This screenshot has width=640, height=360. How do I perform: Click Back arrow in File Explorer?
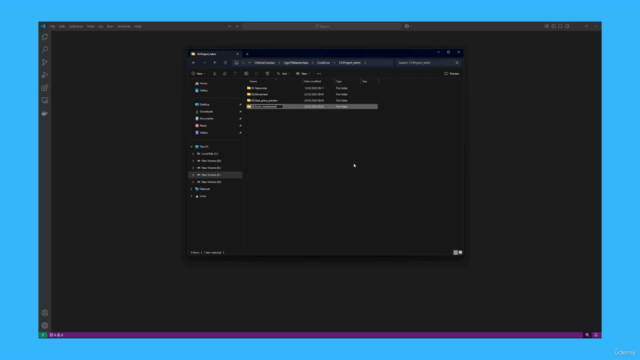tap(193, 63)
